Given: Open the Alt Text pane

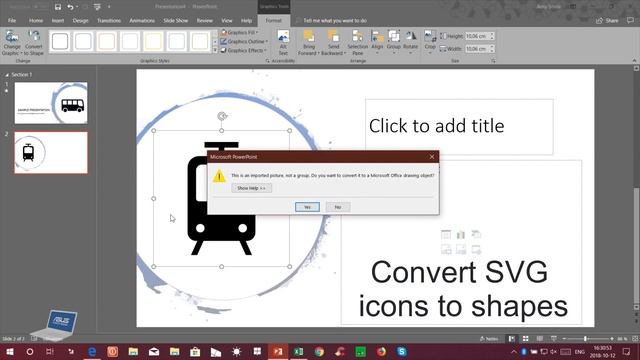Looking at the screenshot, I should 283,42.
